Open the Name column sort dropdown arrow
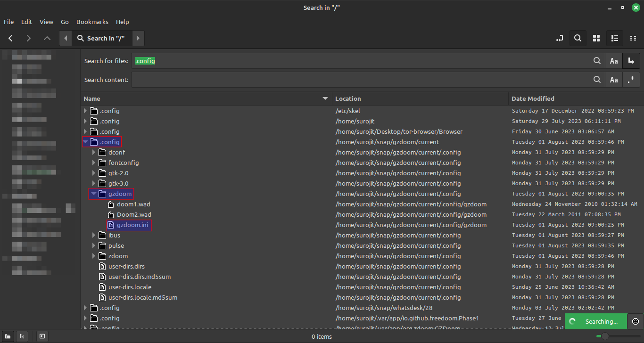Screen dimensions: 644x343 point(325,98)
